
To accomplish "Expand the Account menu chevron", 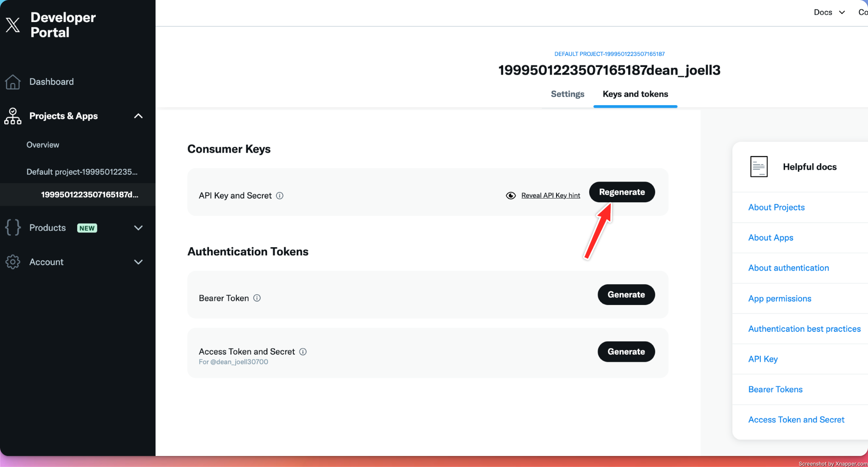I will pos(138,262).
